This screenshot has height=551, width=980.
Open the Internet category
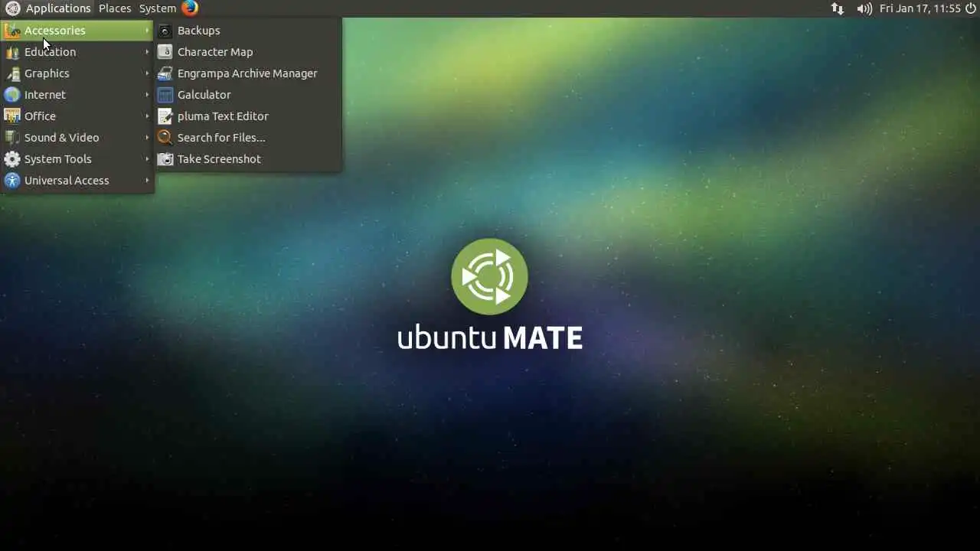coord(77,95)
